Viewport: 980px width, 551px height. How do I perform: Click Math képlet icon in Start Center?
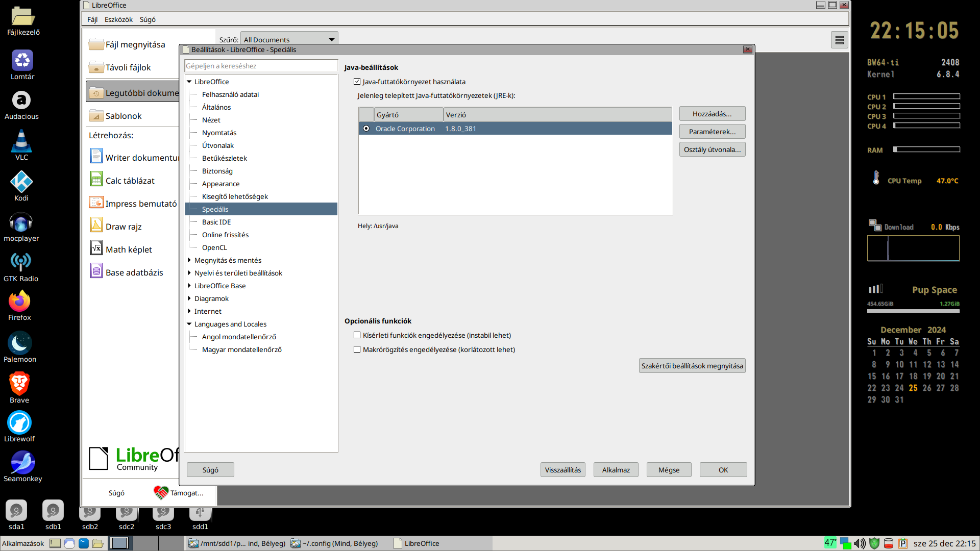point(96,248)
